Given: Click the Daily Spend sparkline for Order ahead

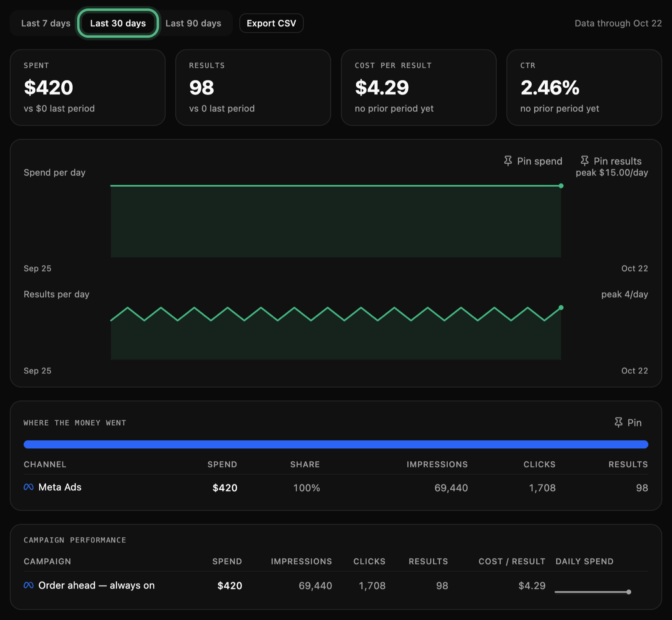Looking at the screenshot, I should click(593, 592).
